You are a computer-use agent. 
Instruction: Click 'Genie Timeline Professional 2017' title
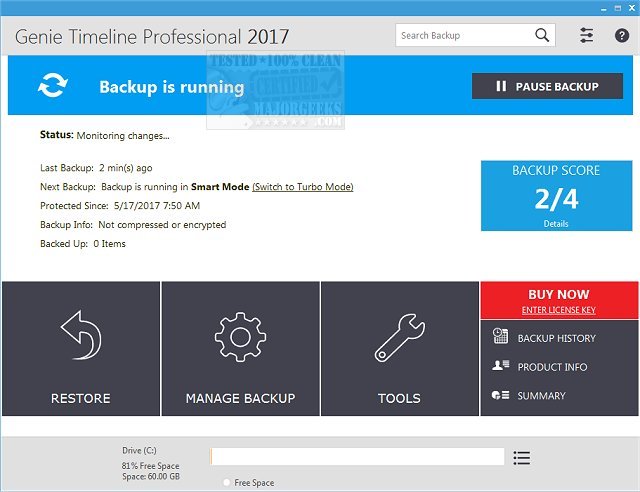pyautogui.click(x=152, y=37)
